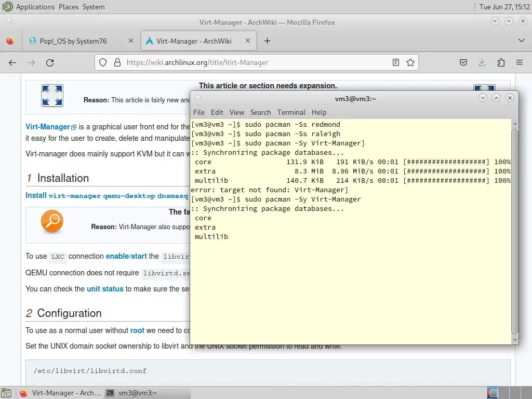Screen dimensions: 532x399
Task: Follow the Virt-Manager article link
Action: 48,127
